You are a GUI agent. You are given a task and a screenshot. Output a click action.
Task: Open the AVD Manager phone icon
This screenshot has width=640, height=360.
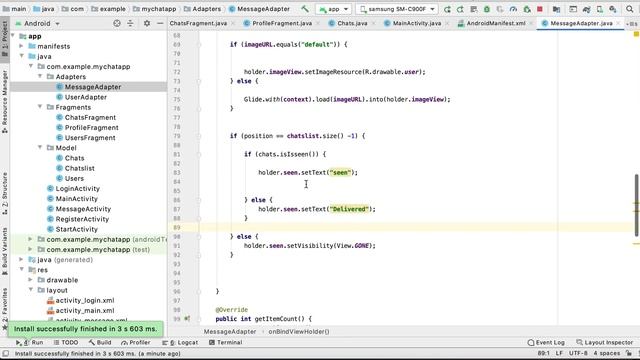(600, 9)
